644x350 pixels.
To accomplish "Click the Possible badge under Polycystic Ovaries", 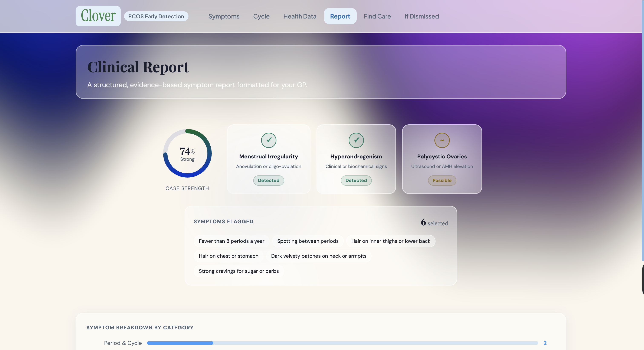I will [442, 180].
